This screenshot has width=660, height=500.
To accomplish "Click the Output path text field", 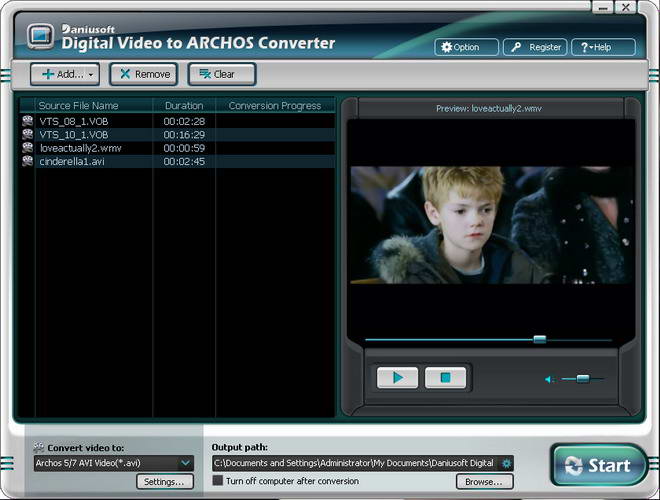I will [x=355, y=463].
